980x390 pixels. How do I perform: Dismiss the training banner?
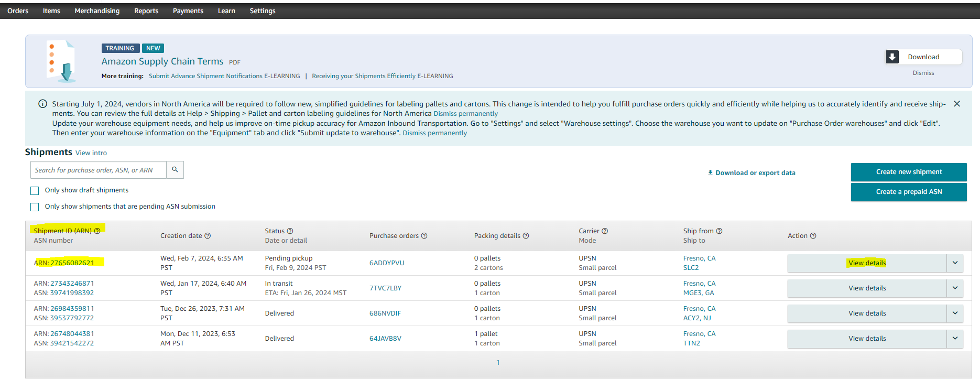click(923, 73)
